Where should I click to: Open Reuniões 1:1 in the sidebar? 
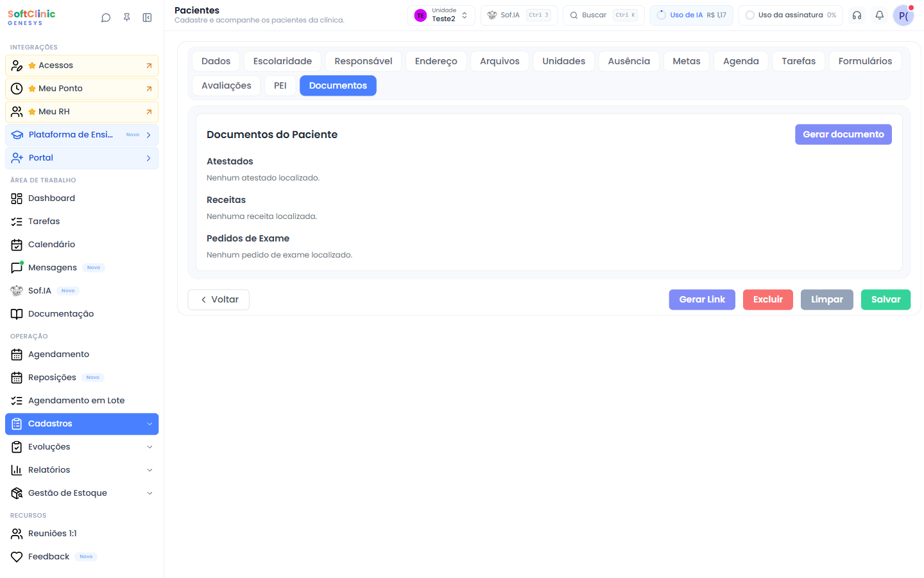tap(82, 534)
